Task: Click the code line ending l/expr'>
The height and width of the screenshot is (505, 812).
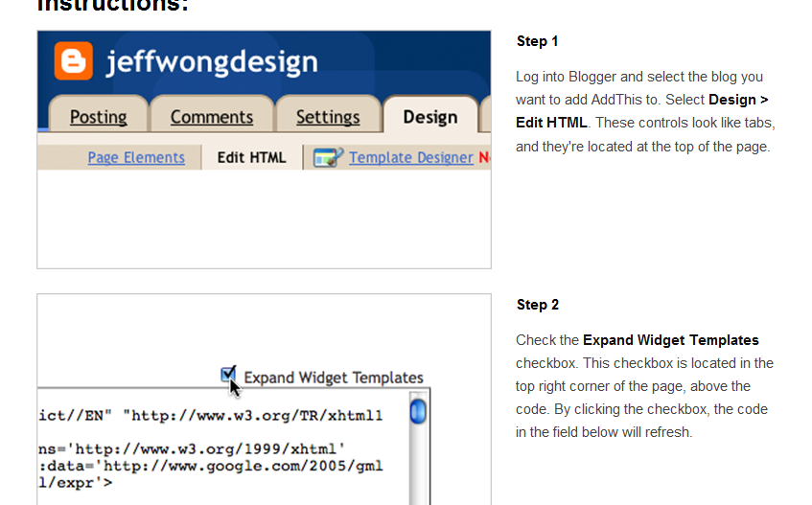Action: tap(76, 483)
